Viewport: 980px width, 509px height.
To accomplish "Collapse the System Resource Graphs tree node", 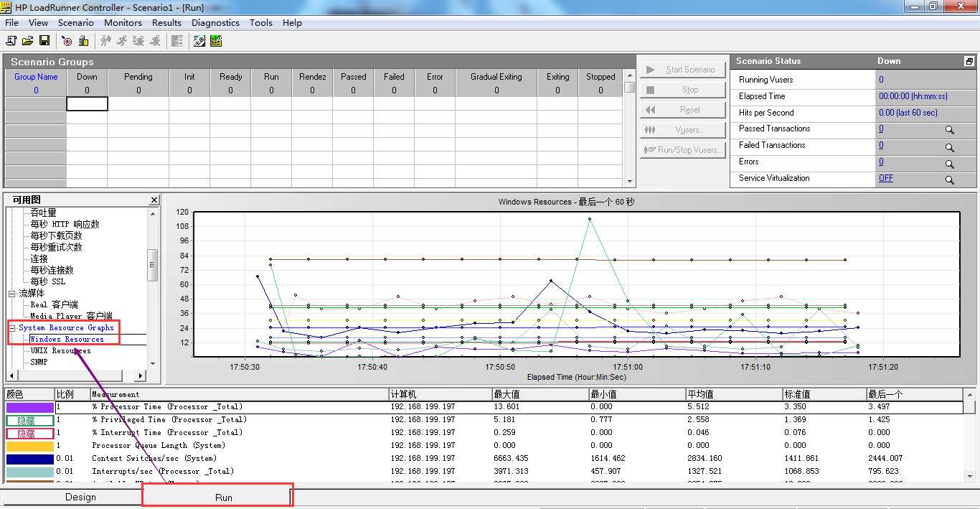I will pyautogui.click(x=11, y=328).
